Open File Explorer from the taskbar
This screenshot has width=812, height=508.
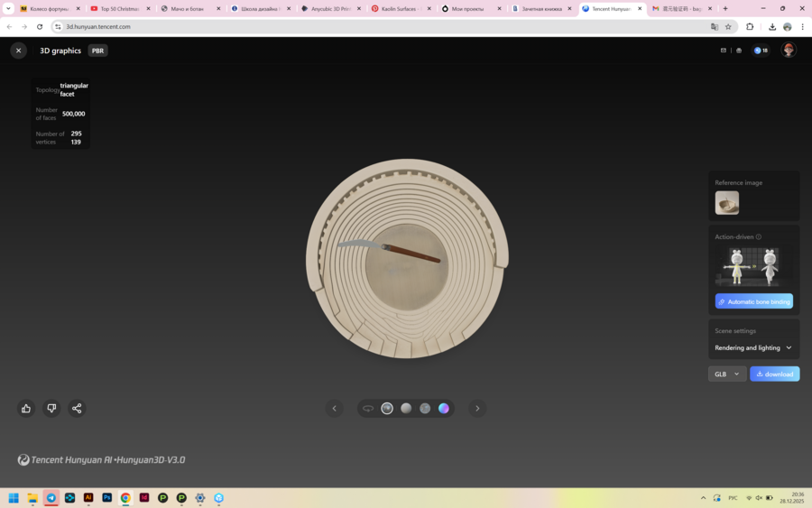[32, 498]
